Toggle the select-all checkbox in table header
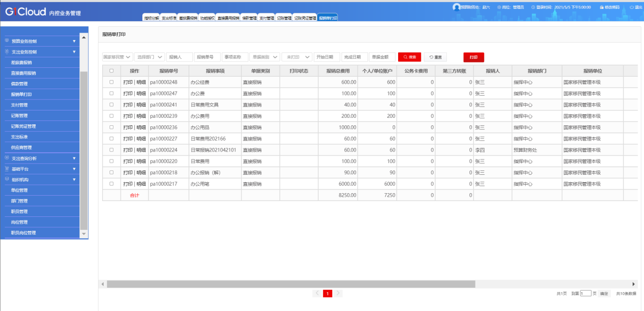Viewport: 644px width, 311px height. click(x=112, y=71)
